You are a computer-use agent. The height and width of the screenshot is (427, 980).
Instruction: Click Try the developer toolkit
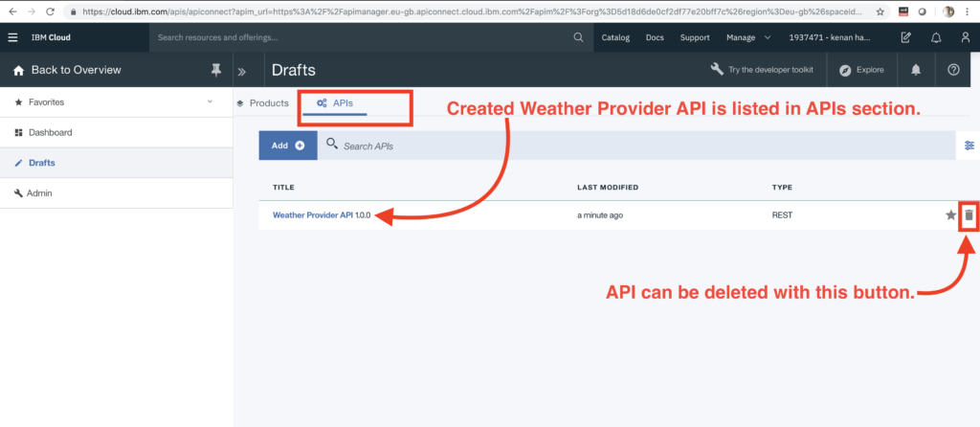tap(762, 69)
